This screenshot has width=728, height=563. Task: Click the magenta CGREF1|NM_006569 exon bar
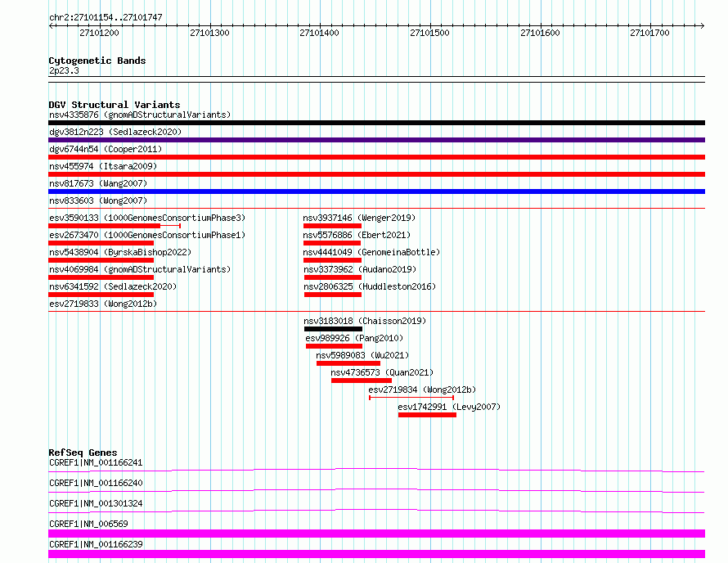point(376,534)
